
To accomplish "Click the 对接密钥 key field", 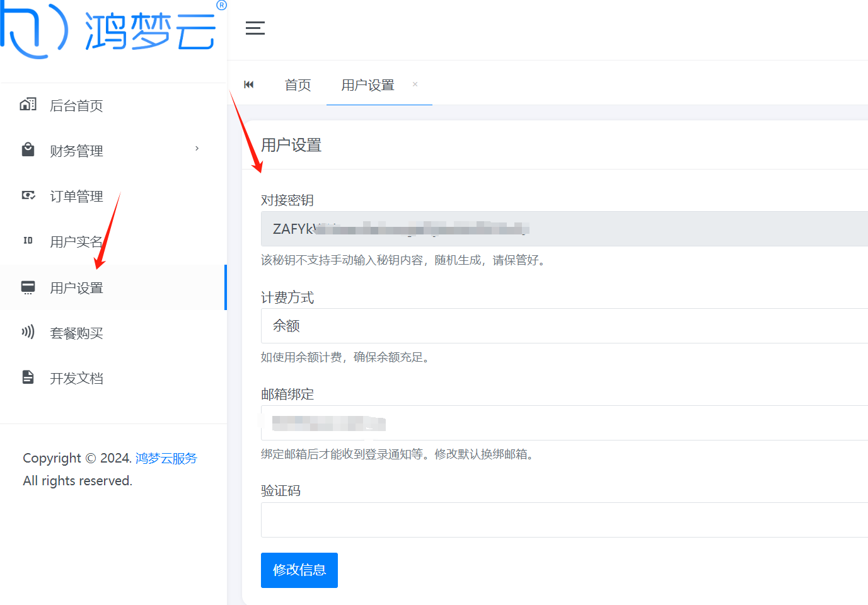I will [564, 229].
